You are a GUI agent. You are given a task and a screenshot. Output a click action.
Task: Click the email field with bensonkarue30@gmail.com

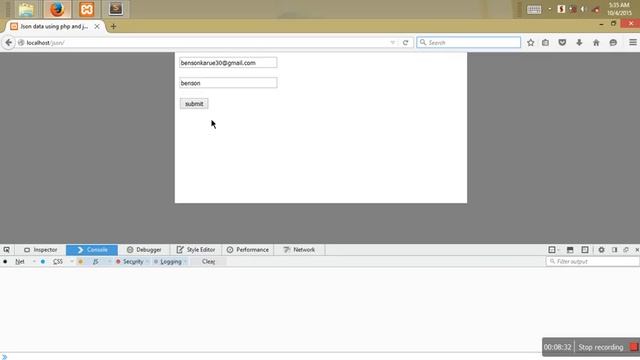click(x=228, y=63)
